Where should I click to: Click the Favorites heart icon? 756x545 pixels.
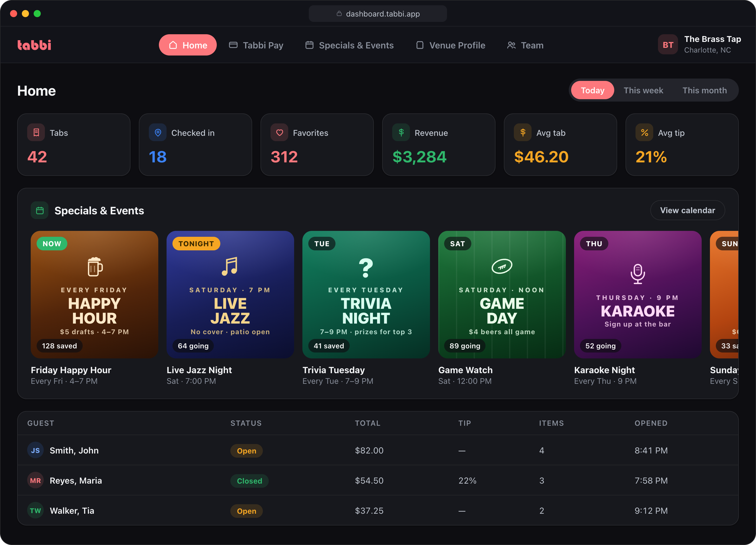coord(279,133)
